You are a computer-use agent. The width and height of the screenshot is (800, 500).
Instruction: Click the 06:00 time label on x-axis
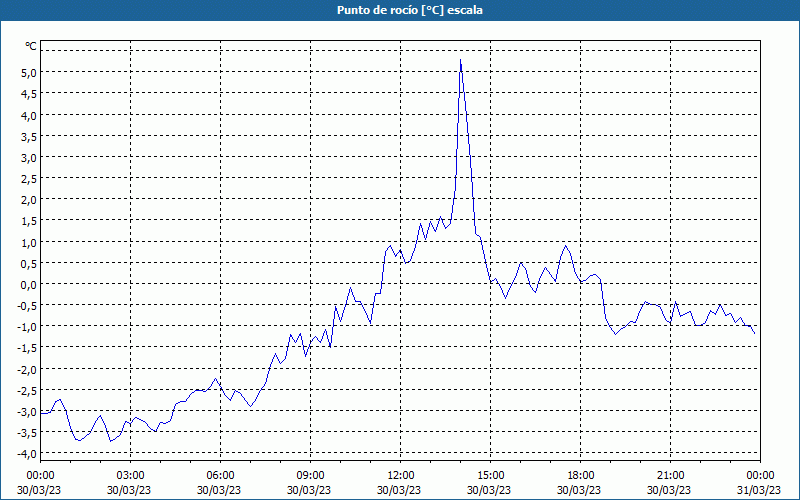click(x=220, y=476)
